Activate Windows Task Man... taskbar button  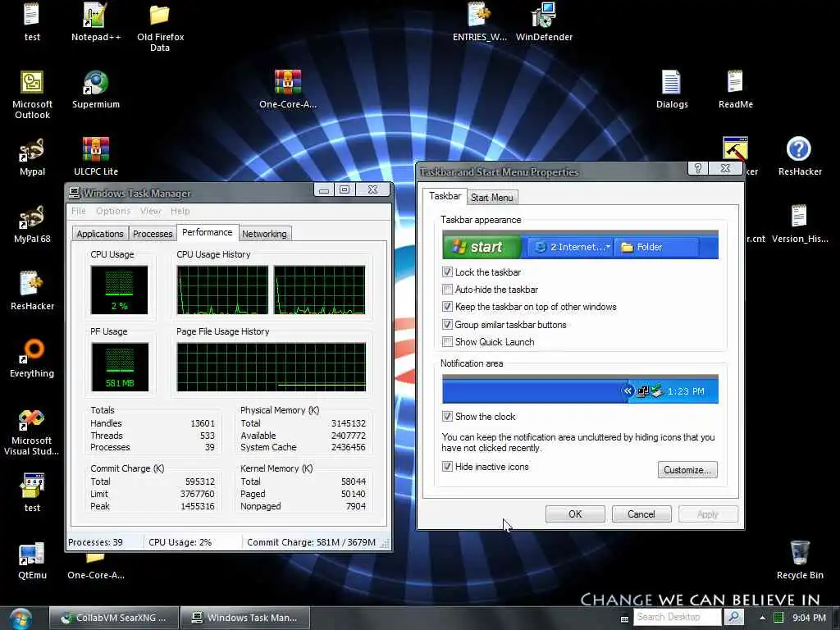pos(245,618)
